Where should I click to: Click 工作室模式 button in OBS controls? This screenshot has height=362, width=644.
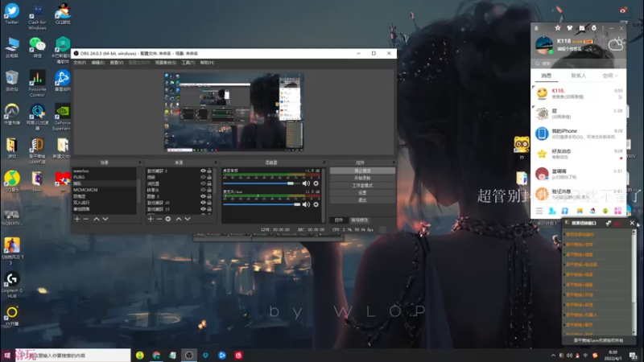362,186
